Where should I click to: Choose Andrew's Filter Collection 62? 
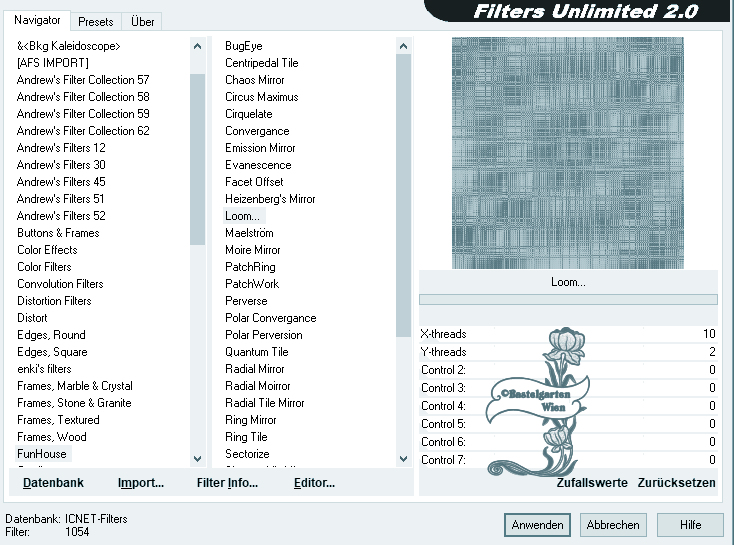[x=83, y=131]
